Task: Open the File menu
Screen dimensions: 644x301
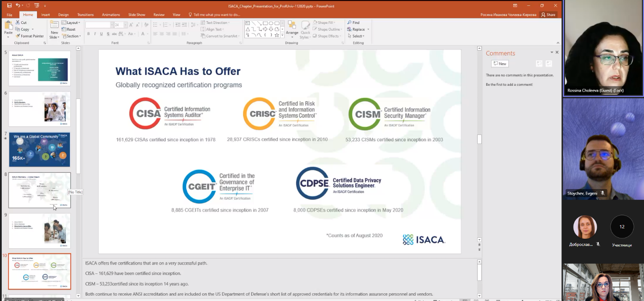Action: point(9,15)
